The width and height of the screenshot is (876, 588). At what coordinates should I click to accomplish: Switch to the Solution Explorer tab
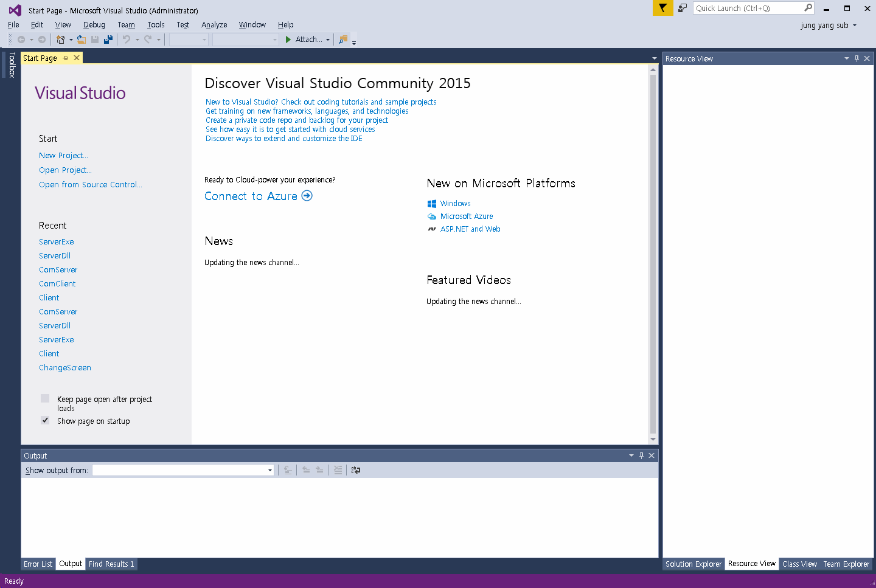693,564
